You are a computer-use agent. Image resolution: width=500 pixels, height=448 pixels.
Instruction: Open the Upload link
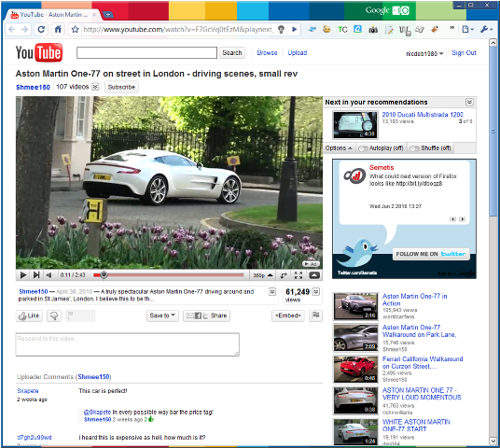point(298,53)
